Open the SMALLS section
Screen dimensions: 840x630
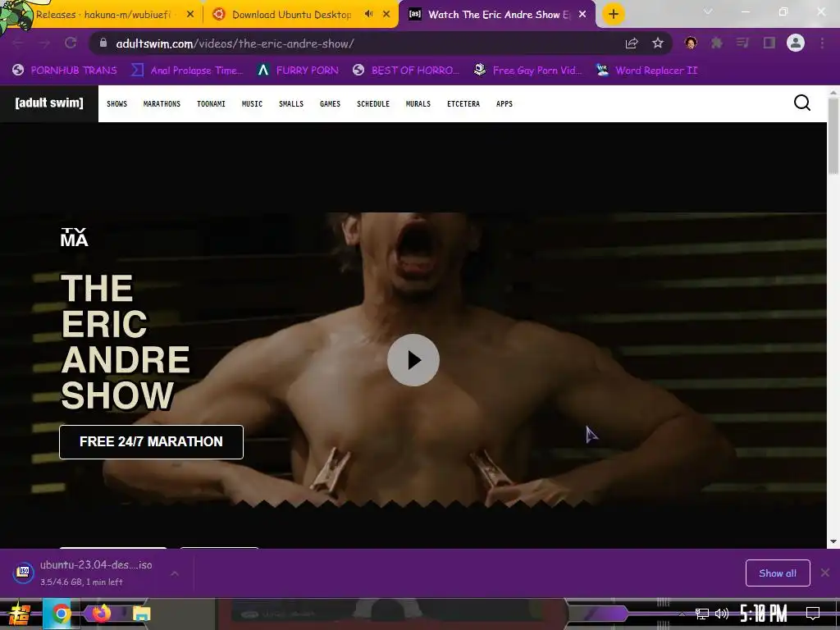click(291, 104)
